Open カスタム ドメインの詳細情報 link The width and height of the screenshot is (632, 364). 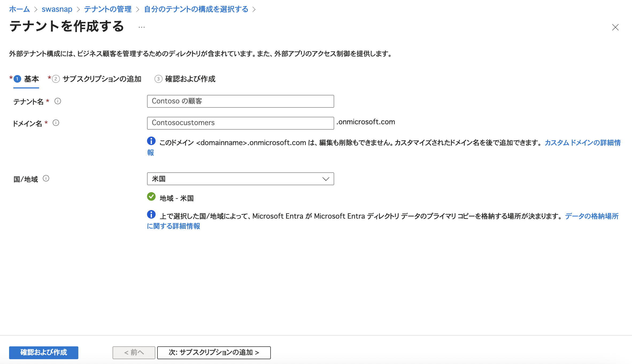(582, 143)
